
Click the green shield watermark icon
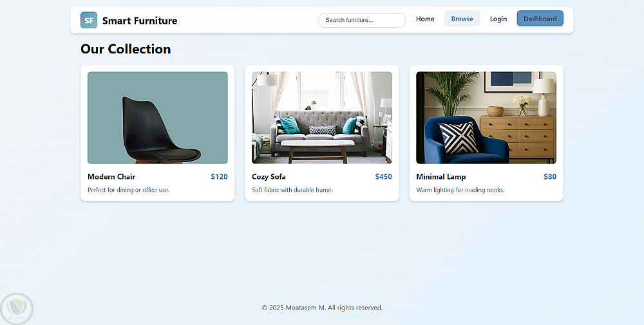17,308
